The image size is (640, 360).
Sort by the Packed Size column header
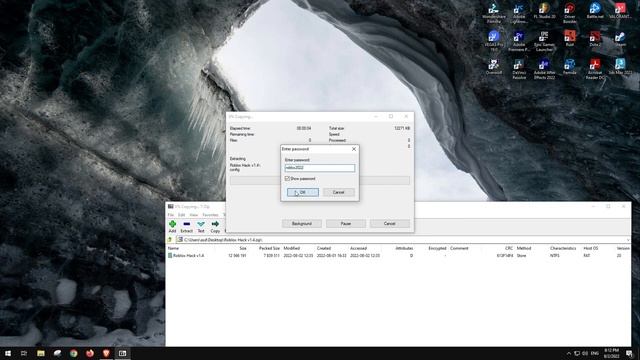[x=269, y=248]
